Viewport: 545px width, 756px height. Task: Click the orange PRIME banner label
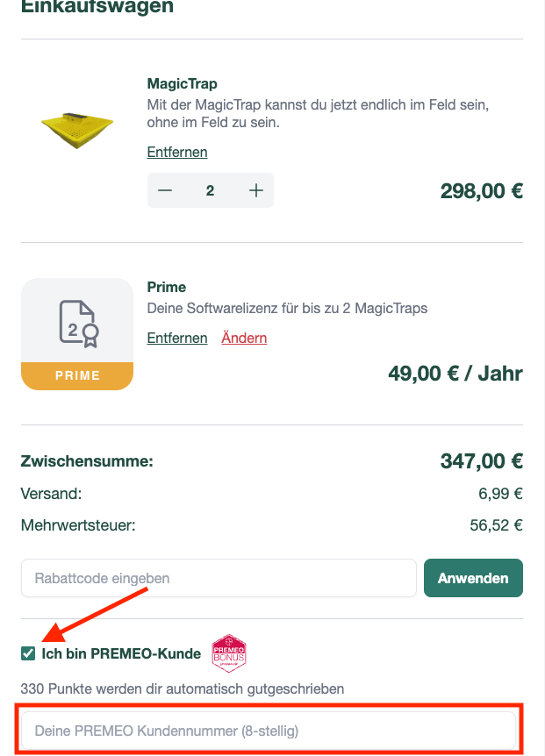[77, 374]
